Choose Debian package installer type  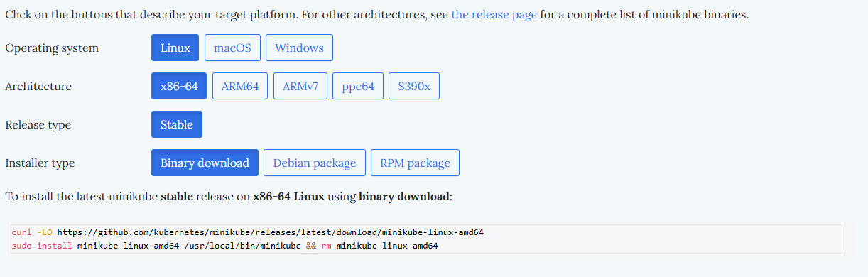point(315,163)
